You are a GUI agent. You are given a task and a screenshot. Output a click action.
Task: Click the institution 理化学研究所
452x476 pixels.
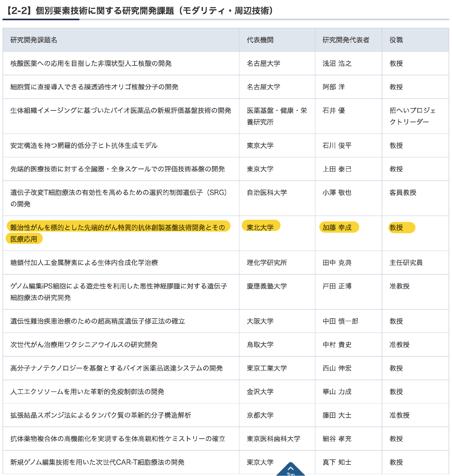click(267, 263)
